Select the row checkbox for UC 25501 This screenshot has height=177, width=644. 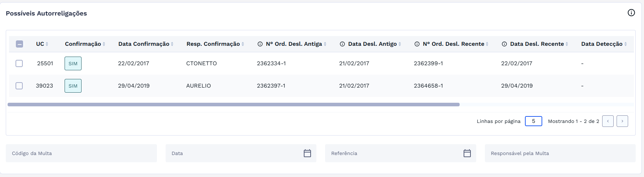19,63
